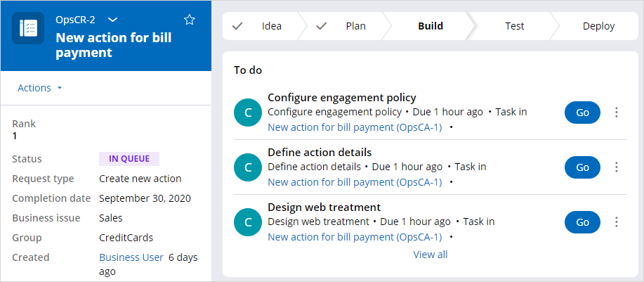Select the Plan stage
644x282 pixels.
348,26
